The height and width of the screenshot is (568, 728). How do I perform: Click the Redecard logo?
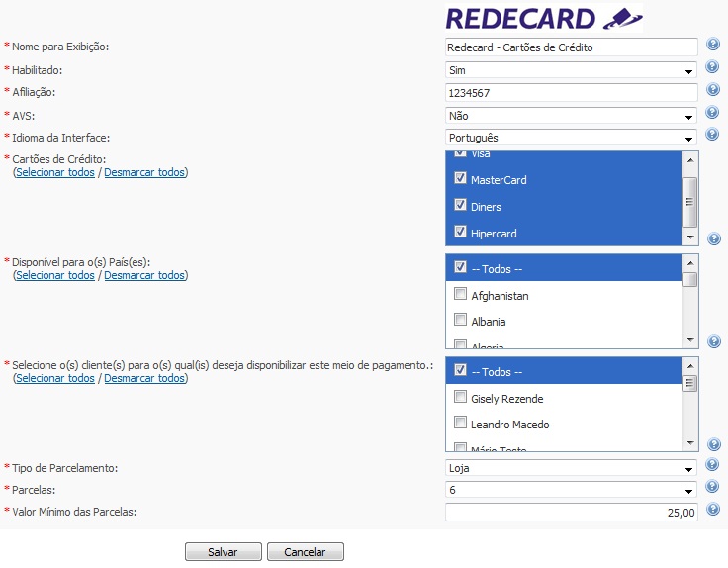pyautogui.click(x=544, y=18)
